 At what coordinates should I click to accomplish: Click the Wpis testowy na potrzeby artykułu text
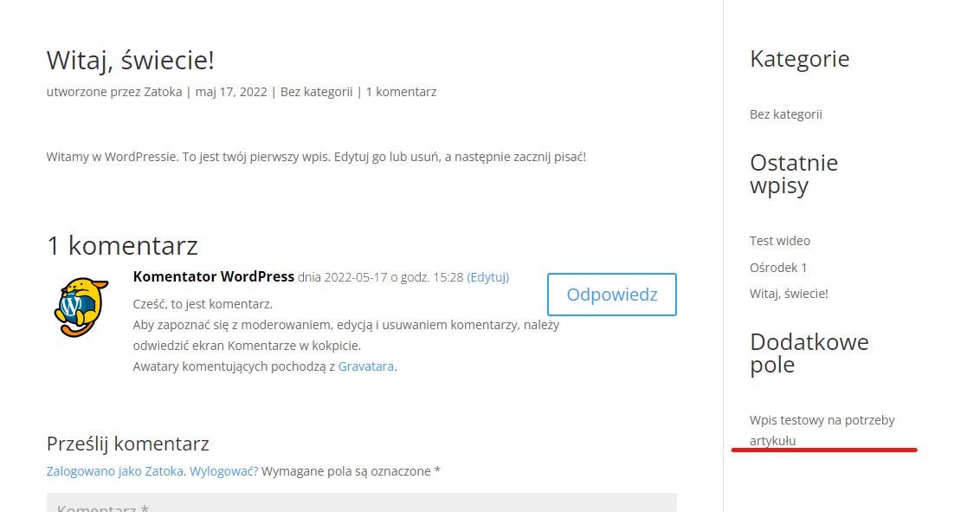coord(822,430)
